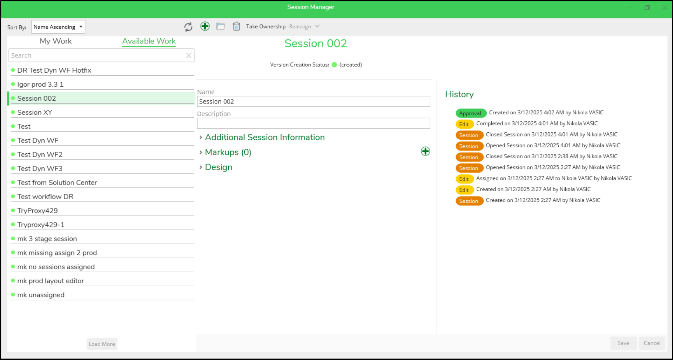
Task: Click the Name input field
Action: point(314,102)
